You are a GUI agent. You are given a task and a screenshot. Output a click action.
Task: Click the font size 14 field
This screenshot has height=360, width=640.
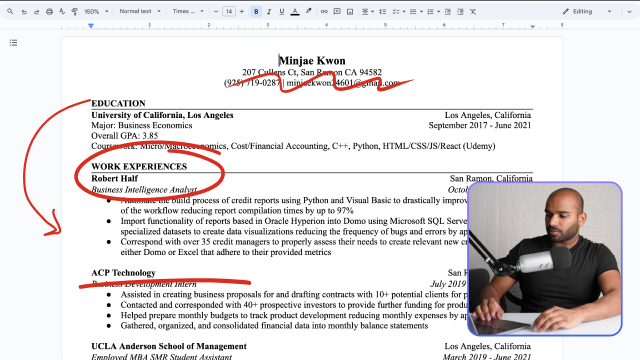tap(229, 11)
